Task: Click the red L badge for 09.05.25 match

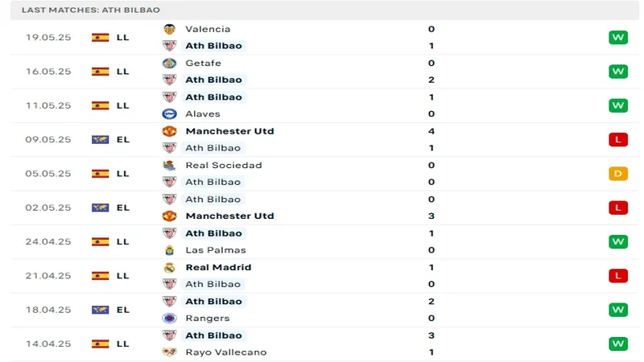Action: point(618,139)
